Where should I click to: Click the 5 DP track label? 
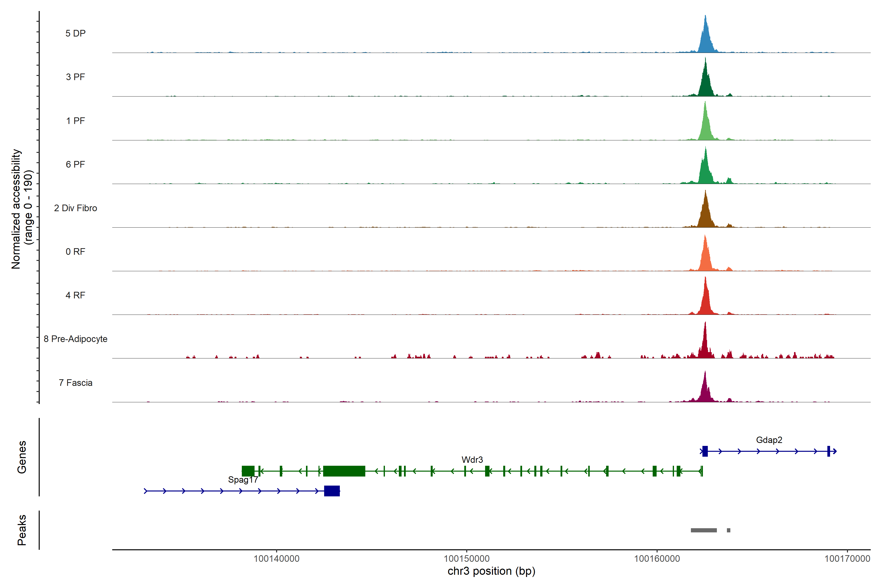(75, 33)
